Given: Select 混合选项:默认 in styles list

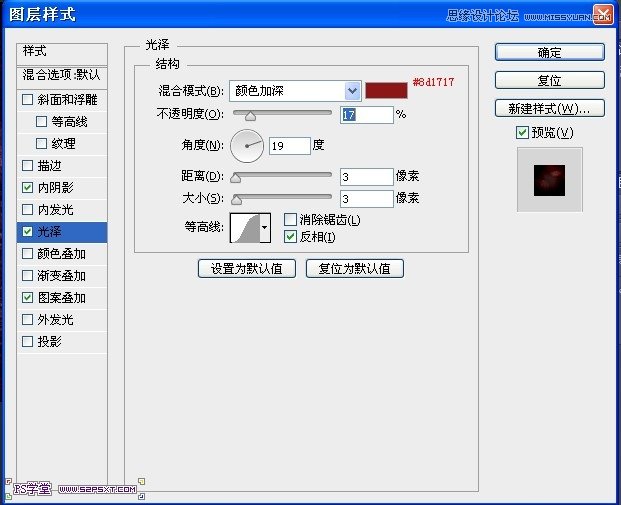Looking at the screenshot, I should coord(62,77).
